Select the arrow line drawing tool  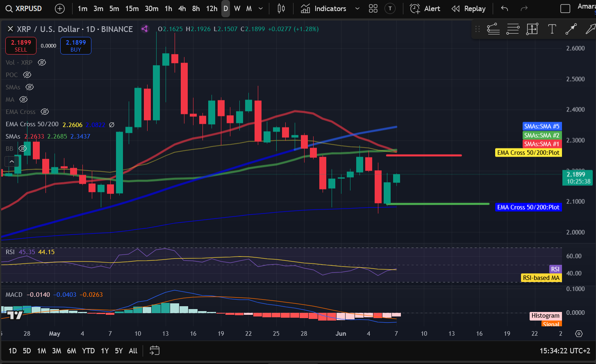point(571,29)
